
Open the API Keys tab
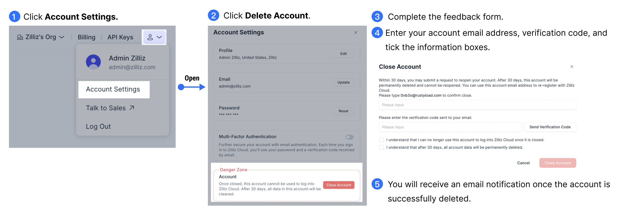(120, 37)
